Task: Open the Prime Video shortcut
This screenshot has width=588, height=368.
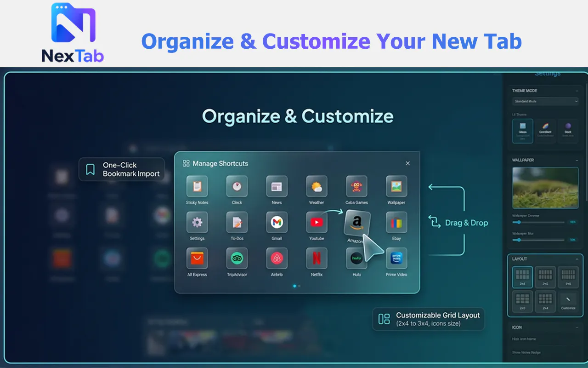Action: [x=396, y=259]
